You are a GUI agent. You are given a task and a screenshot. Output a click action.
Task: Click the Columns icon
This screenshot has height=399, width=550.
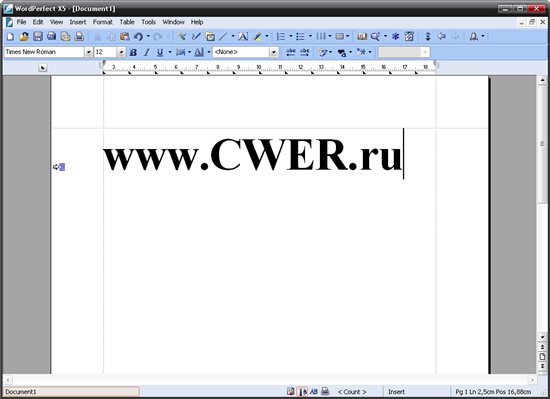tap(321, 36)
